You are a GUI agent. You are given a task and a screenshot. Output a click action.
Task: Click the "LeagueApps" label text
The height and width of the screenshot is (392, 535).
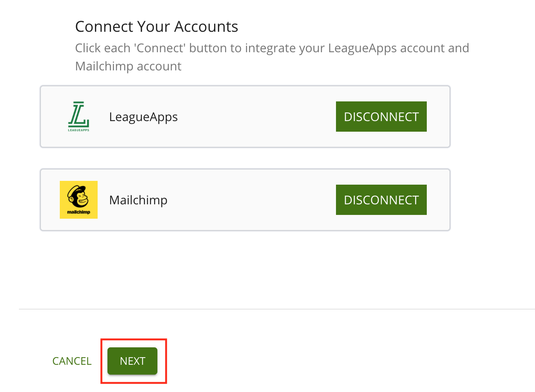(x=143, y=117)
